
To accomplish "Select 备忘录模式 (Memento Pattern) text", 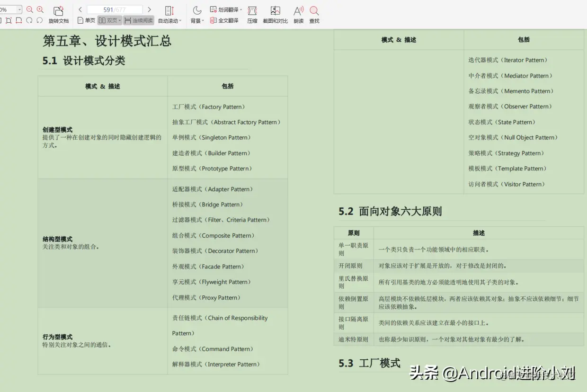I will (511, 91).
